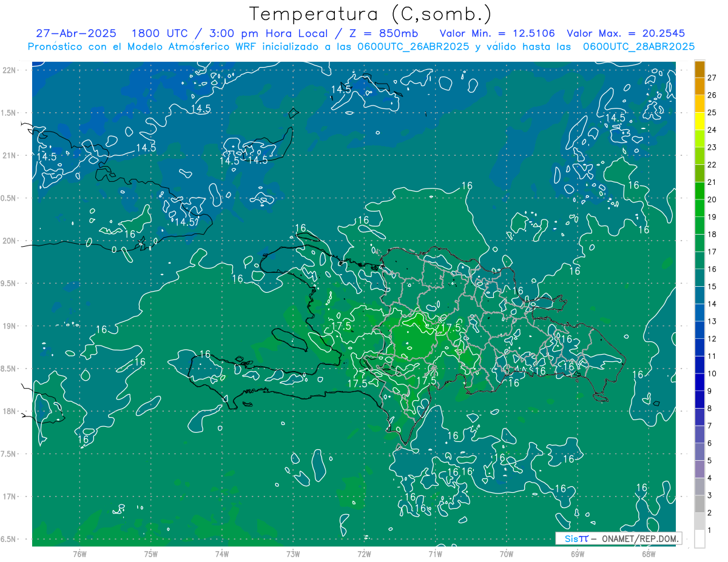The width and height of the screenshot is (728, 562).
Task: Click the '69W' longitude axis label
Action: click(x=578, y=554)
